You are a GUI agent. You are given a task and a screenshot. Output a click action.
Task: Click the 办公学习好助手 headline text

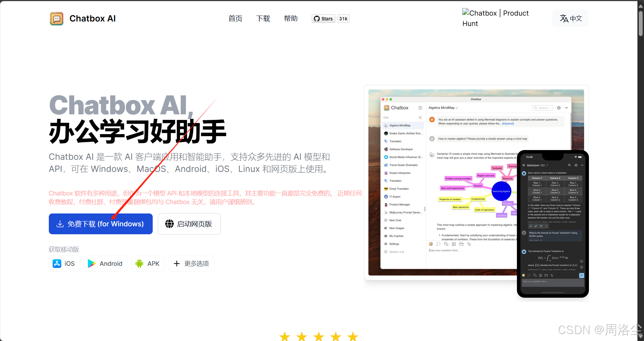137,132
